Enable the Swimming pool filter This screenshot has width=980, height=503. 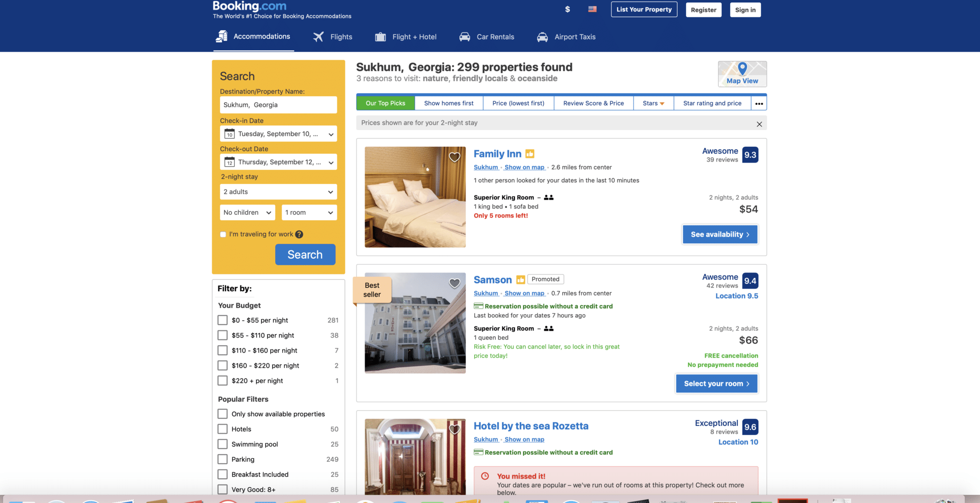pyautogui.click(x=223, y=444)
